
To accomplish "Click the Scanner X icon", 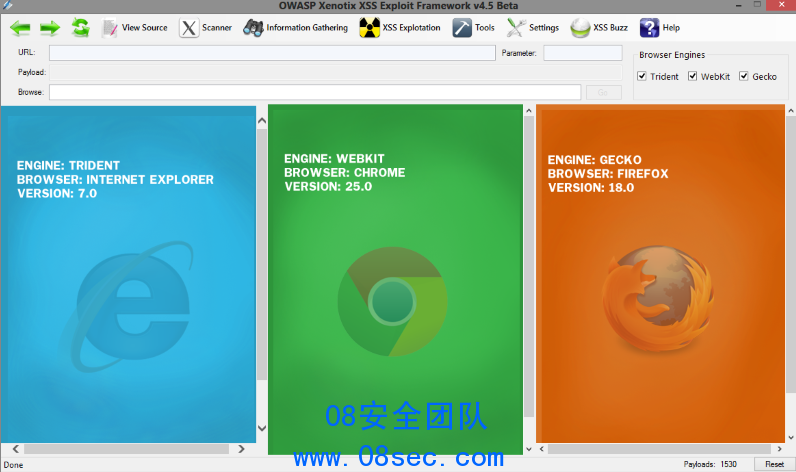I will tap(189, 28).
